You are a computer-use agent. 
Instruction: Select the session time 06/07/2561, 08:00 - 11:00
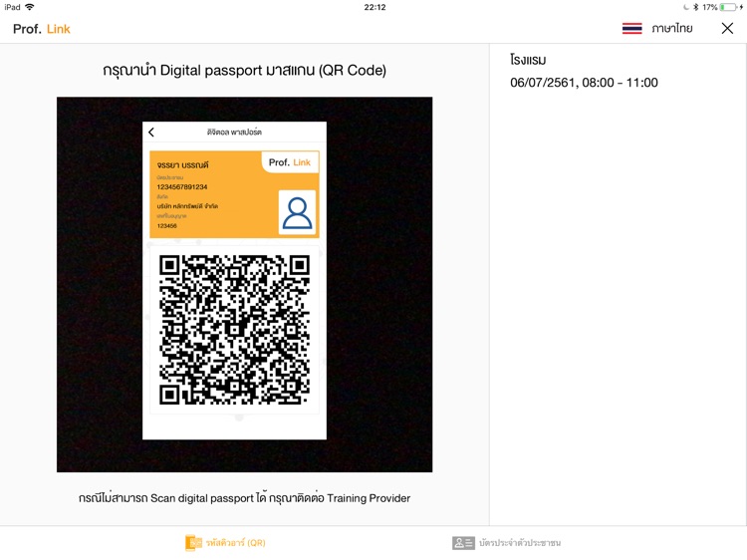pyautogui.click(x=584, y=83)
